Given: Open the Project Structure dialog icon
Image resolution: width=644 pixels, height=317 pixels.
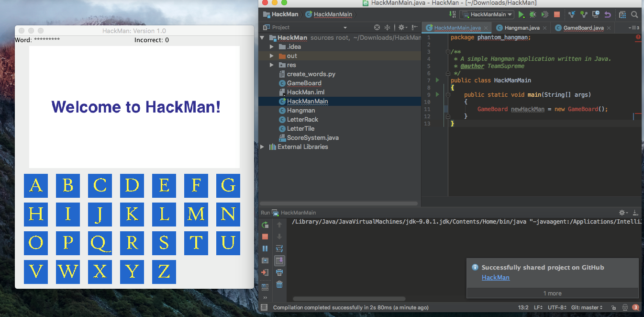Looking at the screenshot, I should [622, 15].
